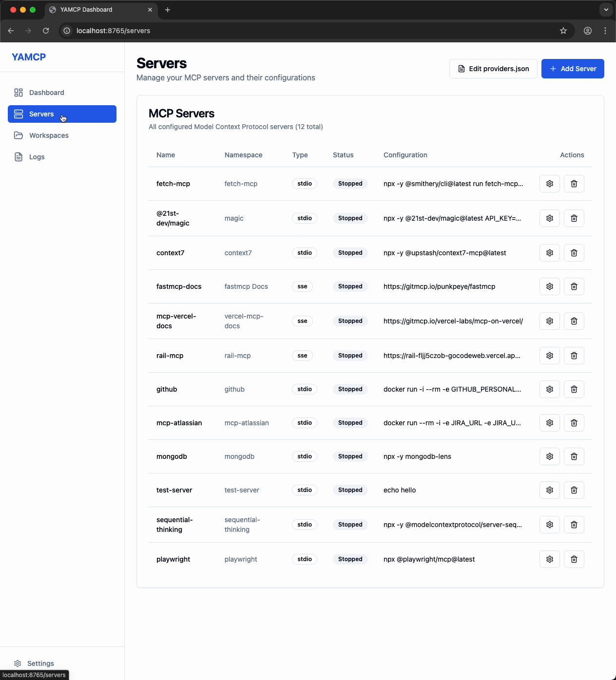The width and height of the screenshot is (616, 680).
Task: Click the fetch-mcp server name
Action: coord(173,184)
